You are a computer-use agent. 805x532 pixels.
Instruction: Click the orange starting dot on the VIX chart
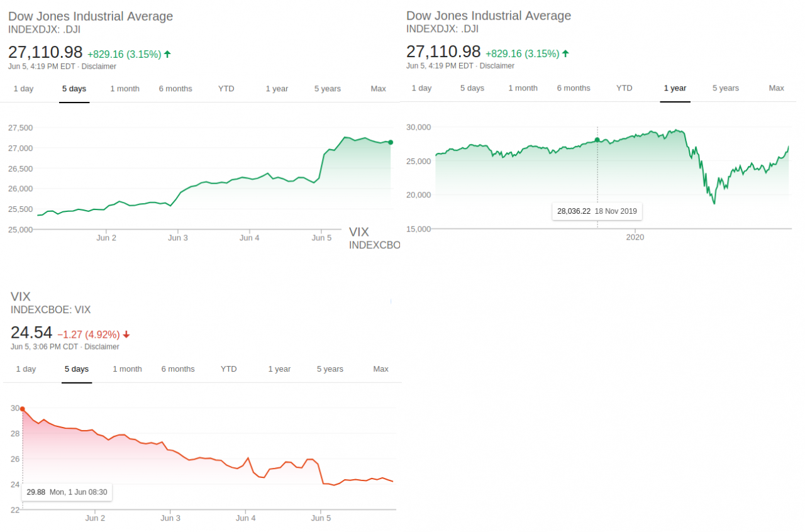pyautogui.click(x=23, y=409)
